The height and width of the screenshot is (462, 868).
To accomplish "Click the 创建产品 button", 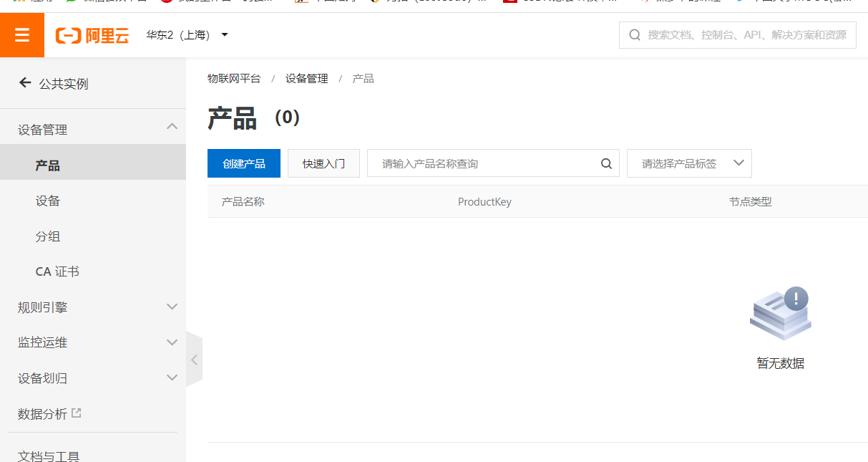I will (243, 163).
